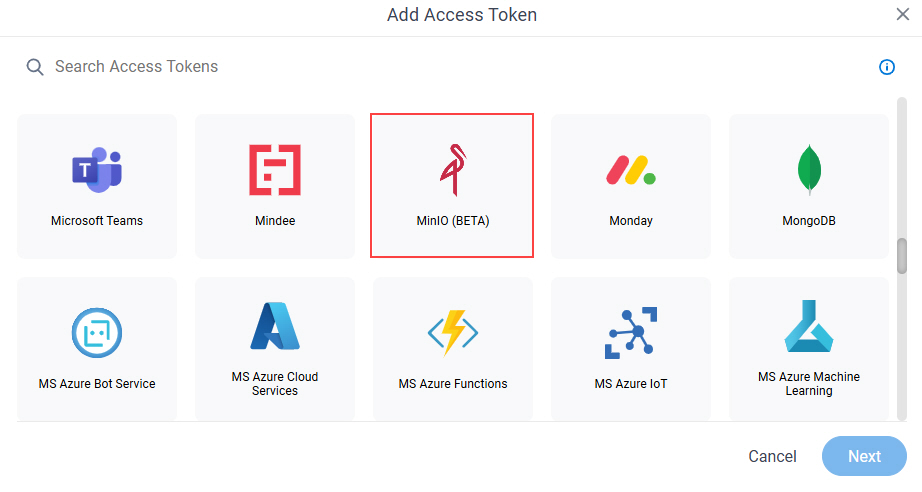Click the search magnifier icon
The height and width of the screenshot is (492, 922).
[x=35, y=67]
